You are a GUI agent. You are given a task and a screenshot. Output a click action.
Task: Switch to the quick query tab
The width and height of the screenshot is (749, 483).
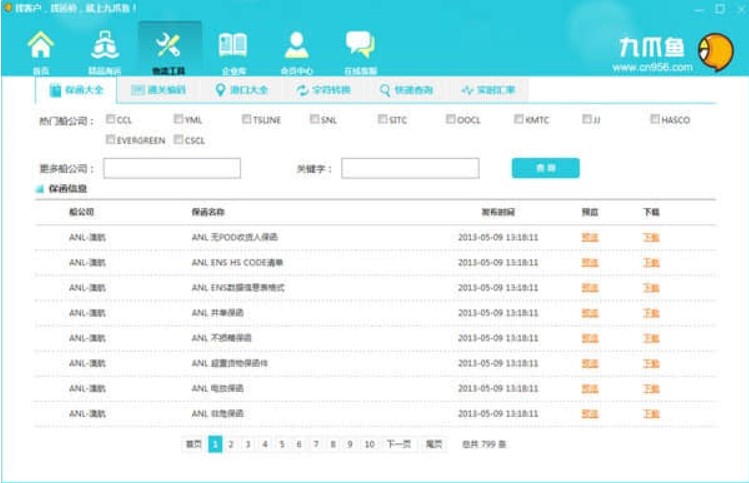(x=406, y=90)
